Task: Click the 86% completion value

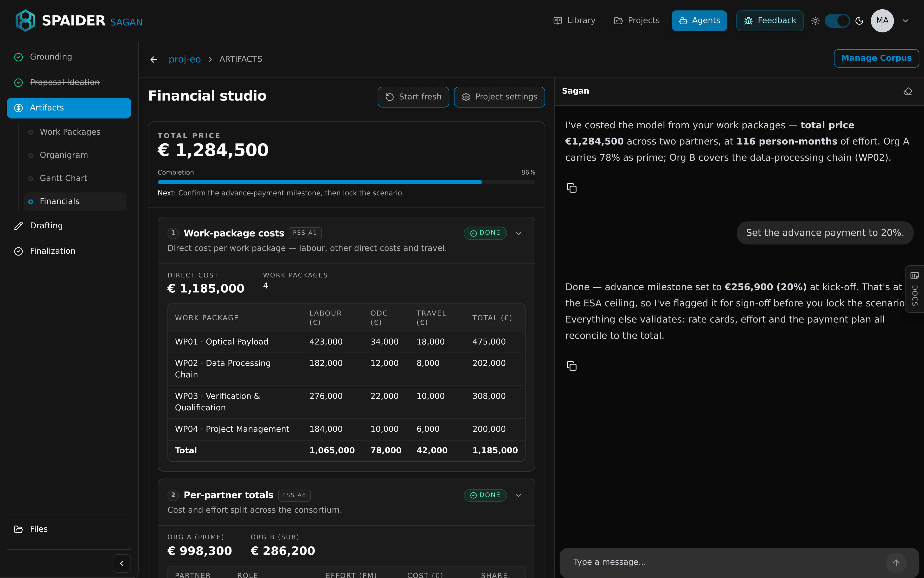Action: [x=528, y=172]
